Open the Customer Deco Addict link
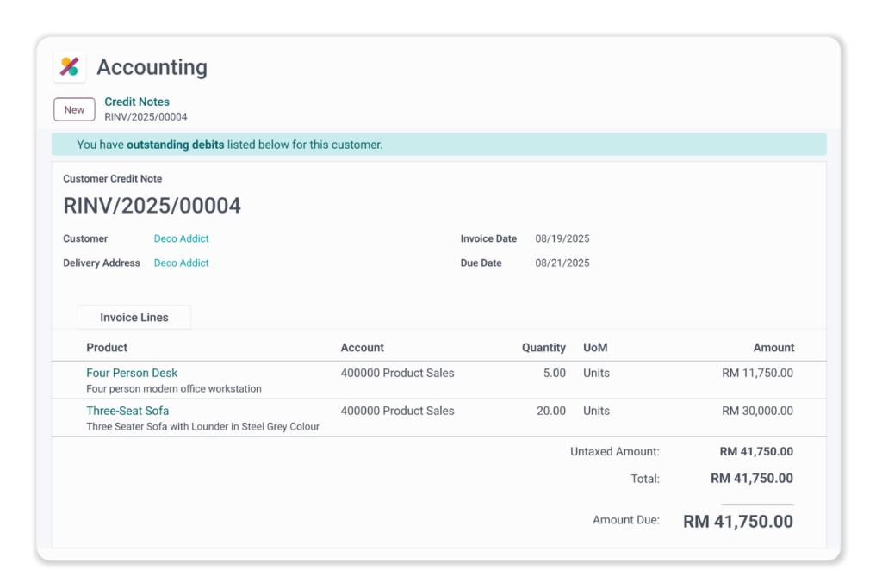Viewport: 882px width, 588px height. [181, 238]
